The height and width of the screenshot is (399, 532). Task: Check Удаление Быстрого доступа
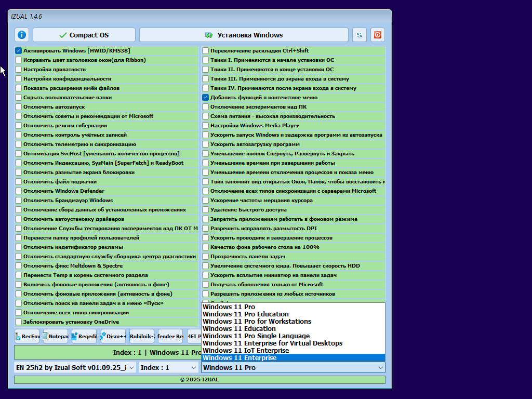[205, 210]
